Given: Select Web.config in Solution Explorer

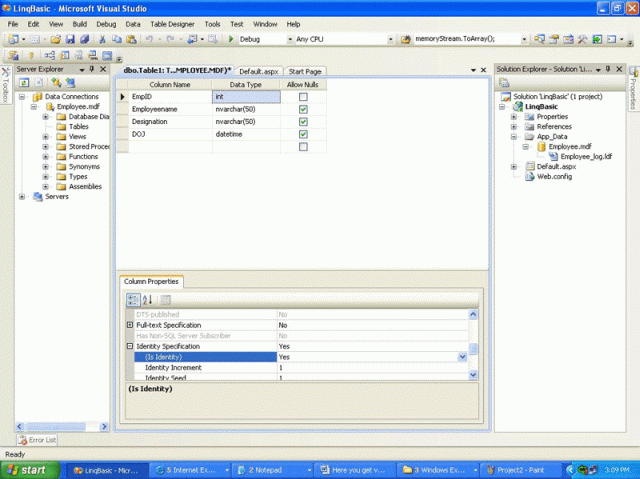Looking at the screenshot, I should pyautogui.click(x=554, y=176).
